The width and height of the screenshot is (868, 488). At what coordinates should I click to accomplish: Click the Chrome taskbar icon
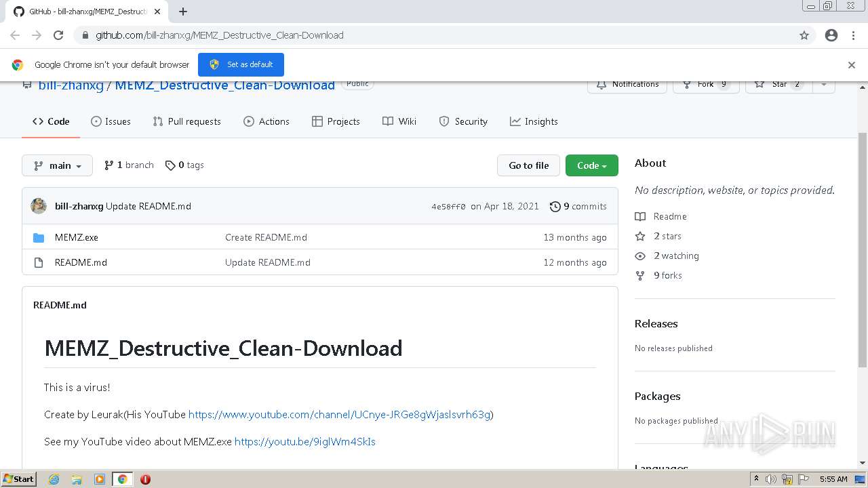[123, 479]
